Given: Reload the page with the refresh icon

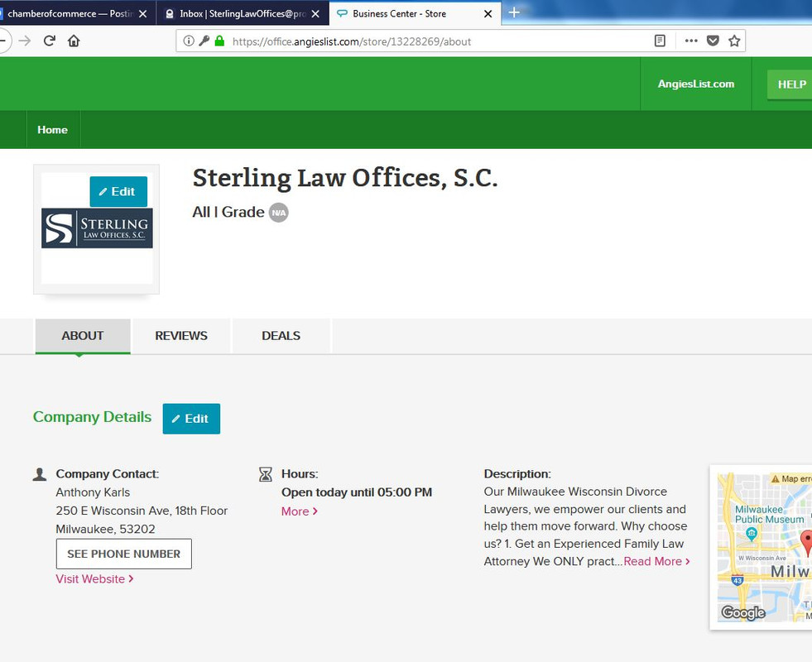Looking at the screenshot, I should [x=49, y=41].
